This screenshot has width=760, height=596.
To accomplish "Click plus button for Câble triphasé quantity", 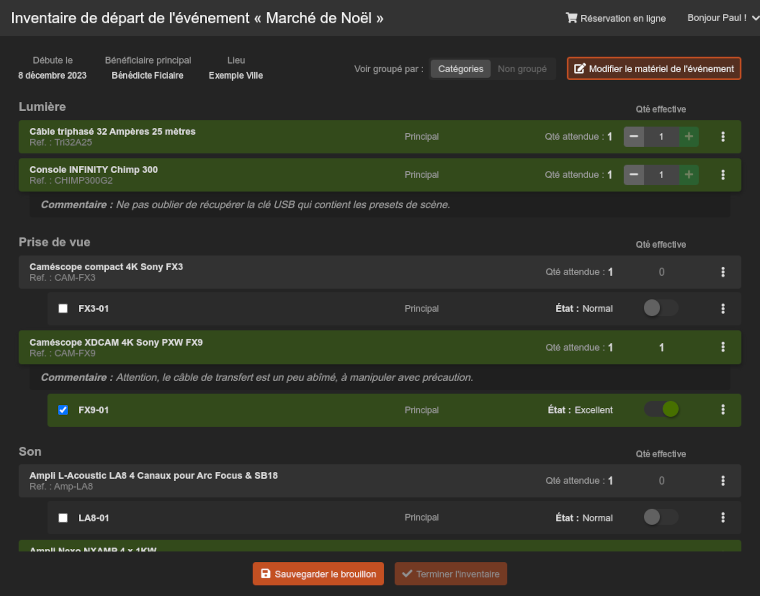I will pos(688,137).
